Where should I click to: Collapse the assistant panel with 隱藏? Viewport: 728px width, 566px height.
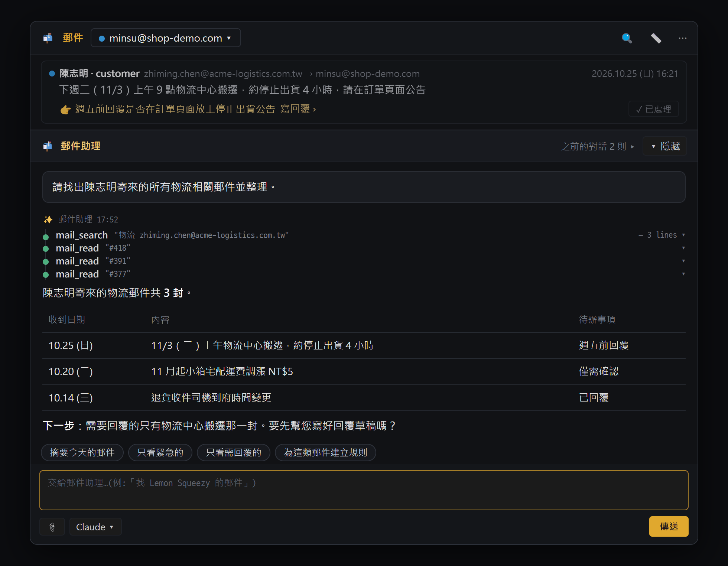click(665, 146)
